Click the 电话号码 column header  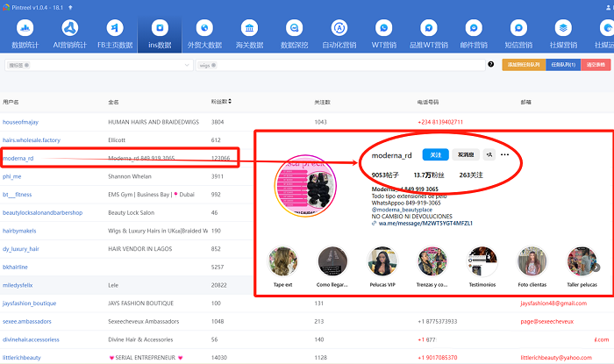coord(428,102)
